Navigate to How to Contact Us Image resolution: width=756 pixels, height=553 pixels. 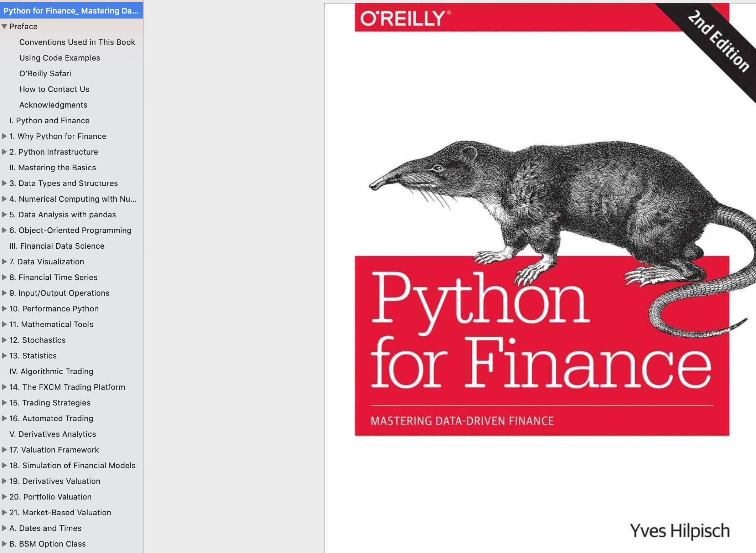coord(54,89)
